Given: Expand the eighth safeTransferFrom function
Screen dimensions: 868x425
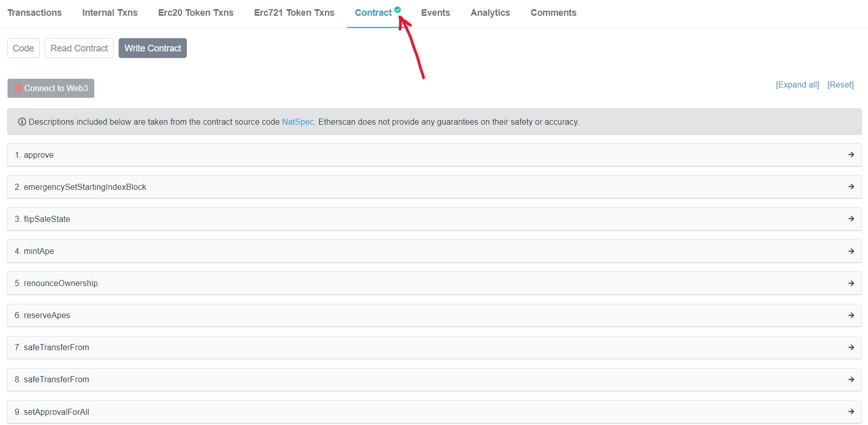Looking at the screenshot, I should (x=56, y=380).
